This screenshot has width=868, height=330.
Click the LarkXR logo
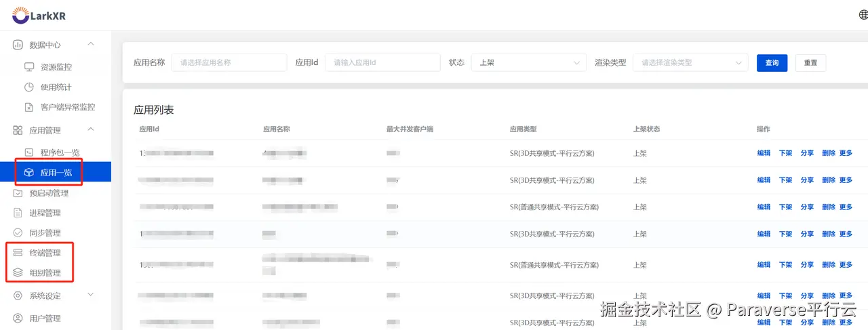(x=39, y=15)
